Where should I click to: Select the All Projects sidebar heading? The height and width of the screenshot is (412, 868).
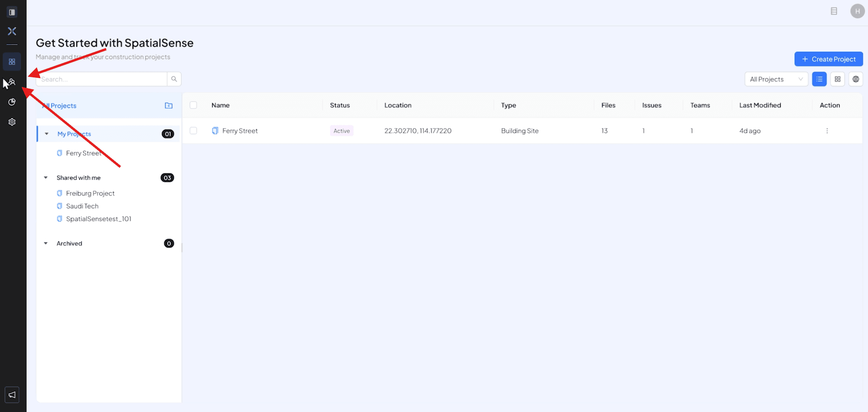coord(59,105)
